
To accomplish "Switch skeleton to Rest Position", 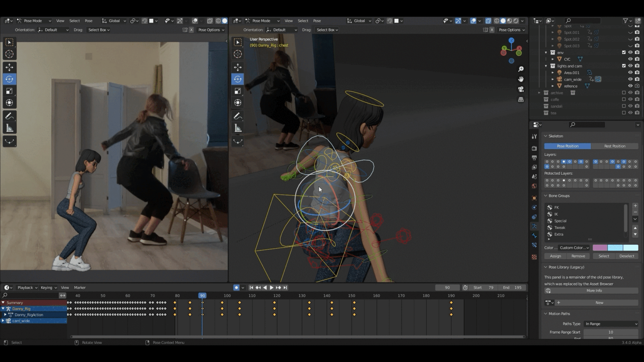I will [615, 146].
